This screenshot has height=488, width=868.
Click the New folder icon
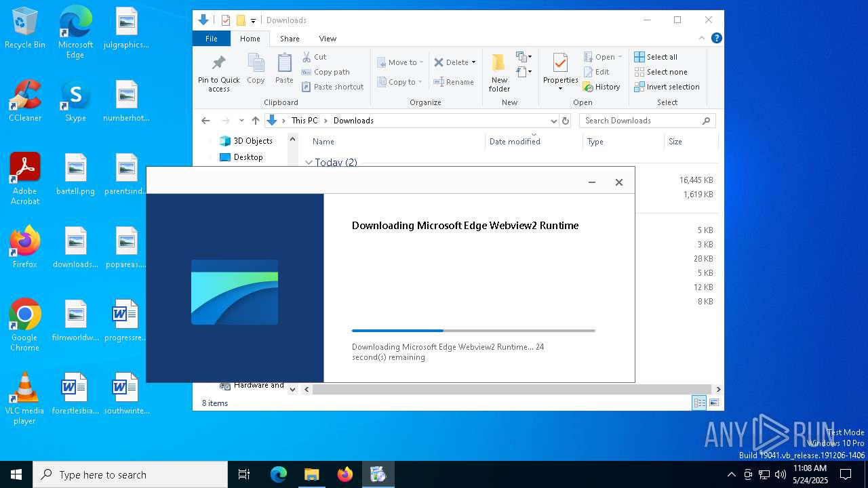click(x=499, y=73)
